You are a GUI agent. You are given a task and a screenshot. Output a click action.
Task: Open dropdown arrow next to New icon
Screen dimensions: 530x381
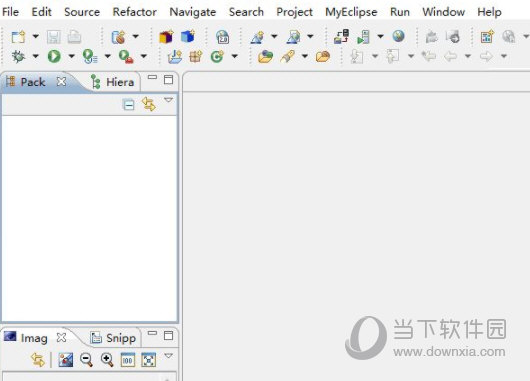pyautogui.click(x=35, y=36)
